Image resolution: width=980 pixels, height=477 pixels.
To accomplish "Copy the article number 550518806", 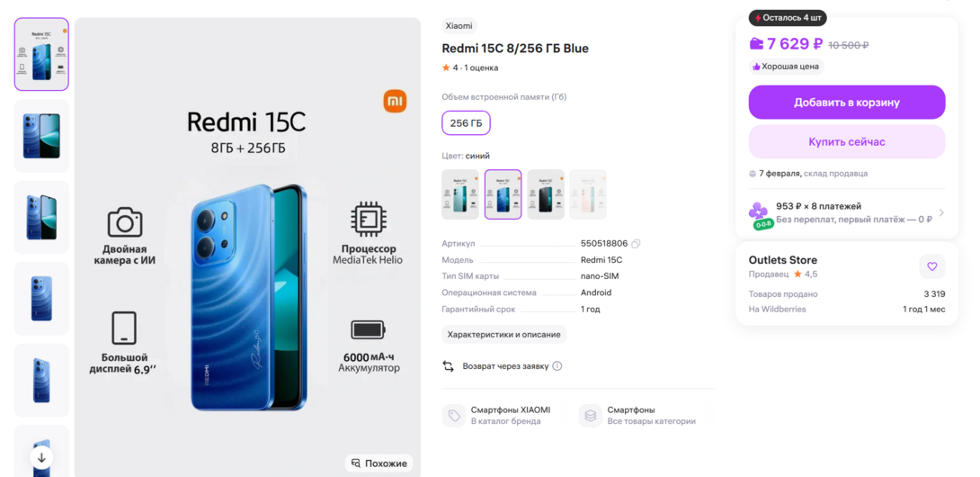I will (636, 244).
